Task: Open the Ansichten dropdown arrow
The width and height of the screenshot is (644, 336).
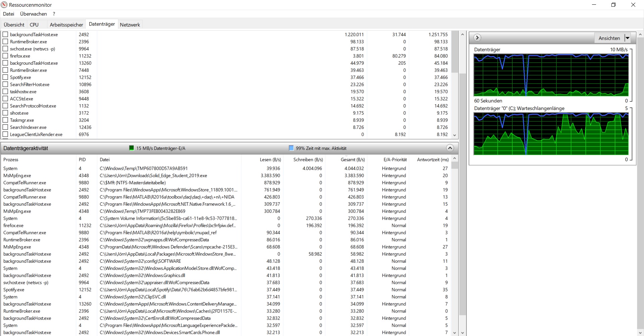Action: [628, 38]
